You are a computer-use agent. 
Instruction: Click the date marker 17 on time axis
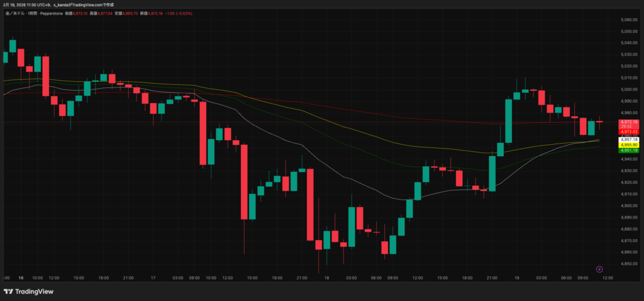(152, 278)
